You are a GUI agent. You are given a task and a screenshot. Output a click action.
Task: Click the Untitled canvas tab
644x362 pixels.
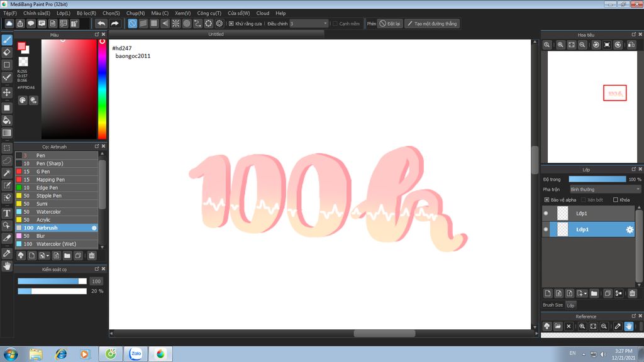coord(216,34)
